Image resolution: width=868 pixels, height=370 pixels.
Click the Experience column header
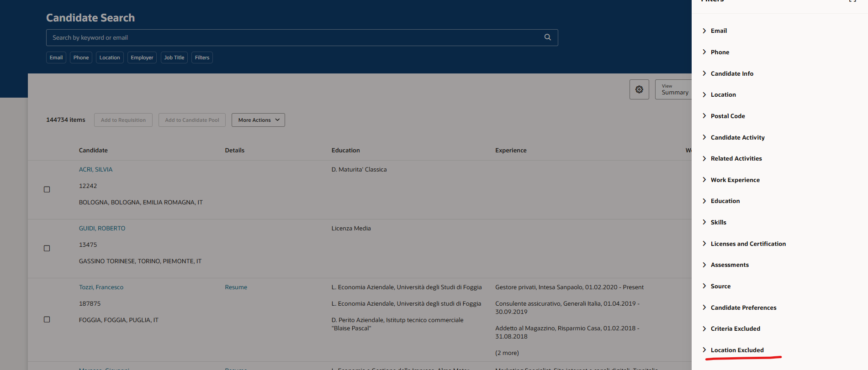pyautogui.click(x=511, y=150)
